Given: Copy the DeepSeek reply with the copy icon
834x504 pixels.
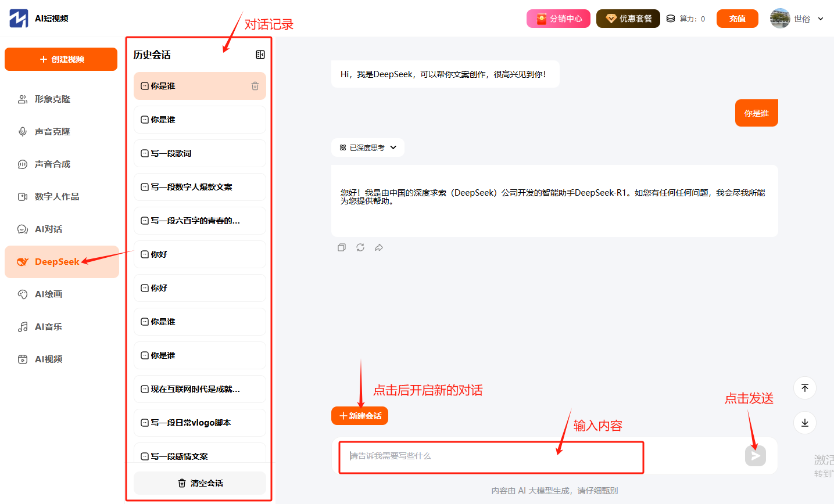Looking at the screenshot, I should (342, 247).
